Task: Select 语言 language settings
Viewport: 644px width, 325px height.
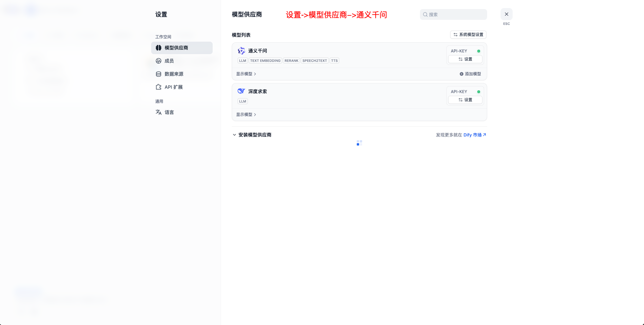Action: (182, 112)
